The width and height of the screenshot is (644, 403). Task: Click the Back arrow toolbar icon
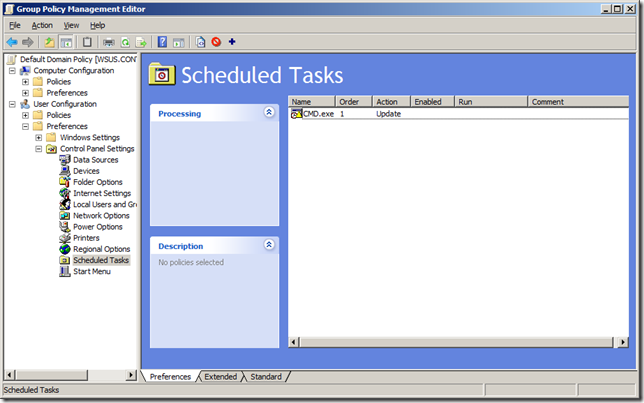pyautogui.click(x=12, y=42)
